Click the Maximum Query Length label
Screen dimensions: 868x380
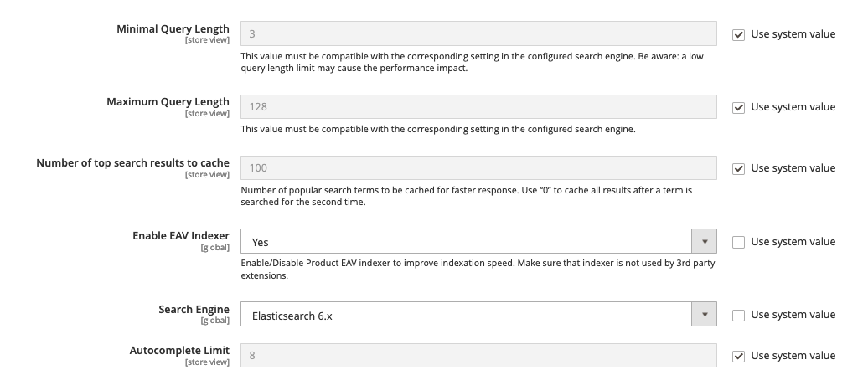tap(168, 102)
